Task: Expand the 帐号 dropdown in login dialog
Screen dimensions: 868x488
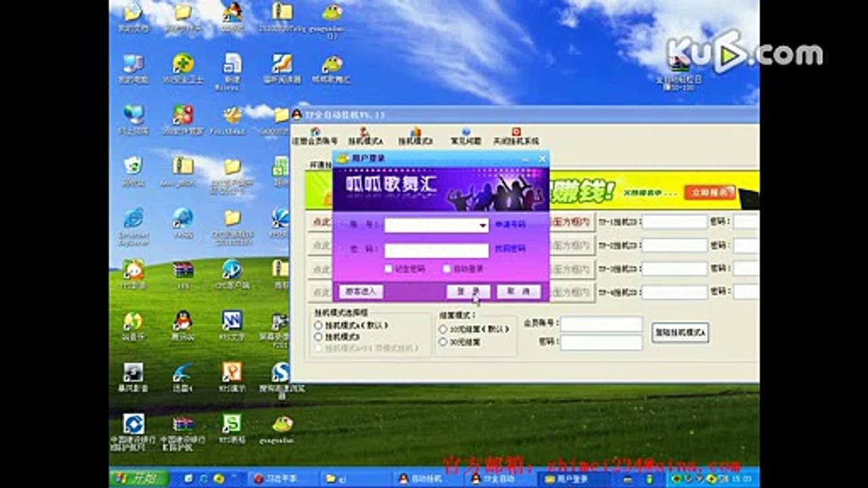Action: click(x=483, y=225)
